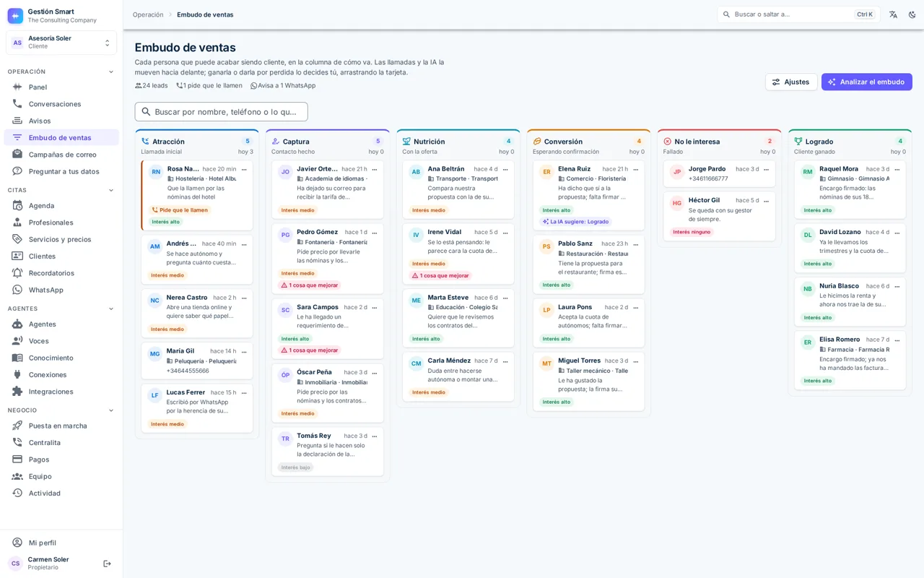This screenshot has height=578, width=924.
Task: Open Elena Ruiz's lead card
Action: click(x=589, y=195)
